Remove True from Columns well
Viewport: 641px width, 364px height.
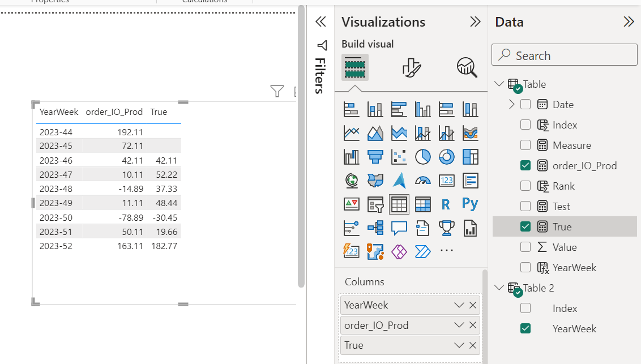coord(473,345)
